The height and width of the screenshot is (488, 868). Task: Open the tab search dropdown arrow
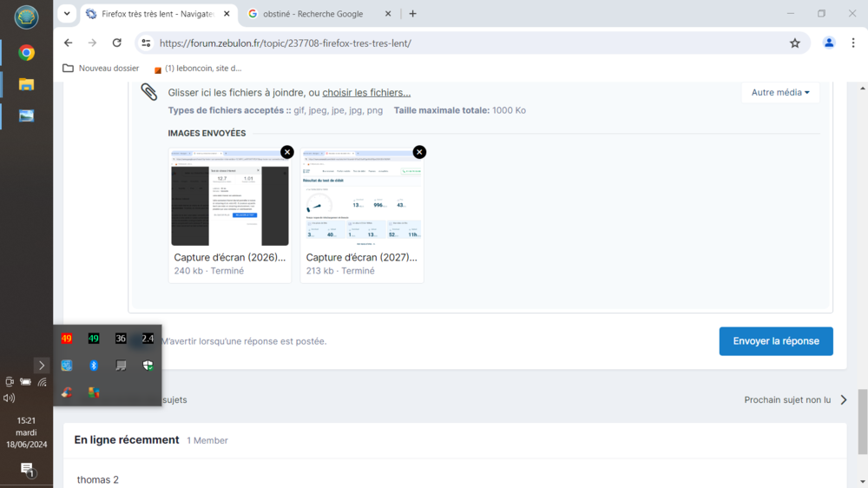[x=67, y=14]
